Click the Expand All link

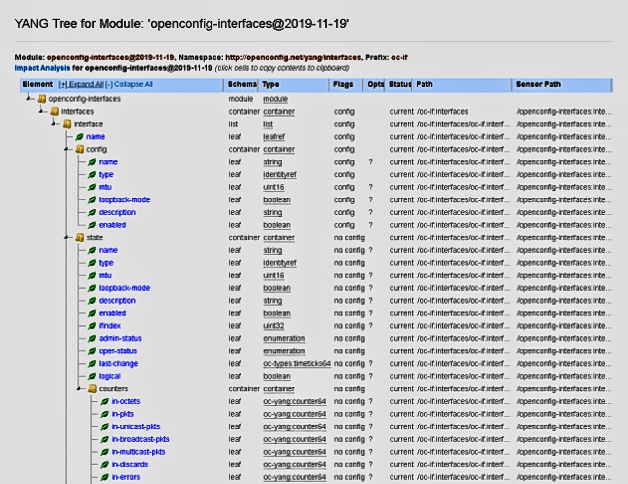(x=81, y=85)
